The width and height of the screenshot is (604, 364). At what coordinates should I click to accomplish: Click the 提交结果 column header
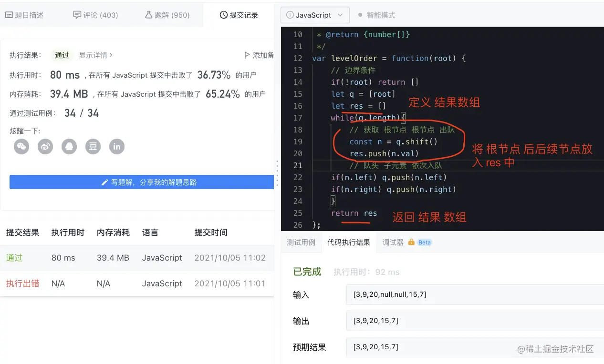tap(22, 233)
